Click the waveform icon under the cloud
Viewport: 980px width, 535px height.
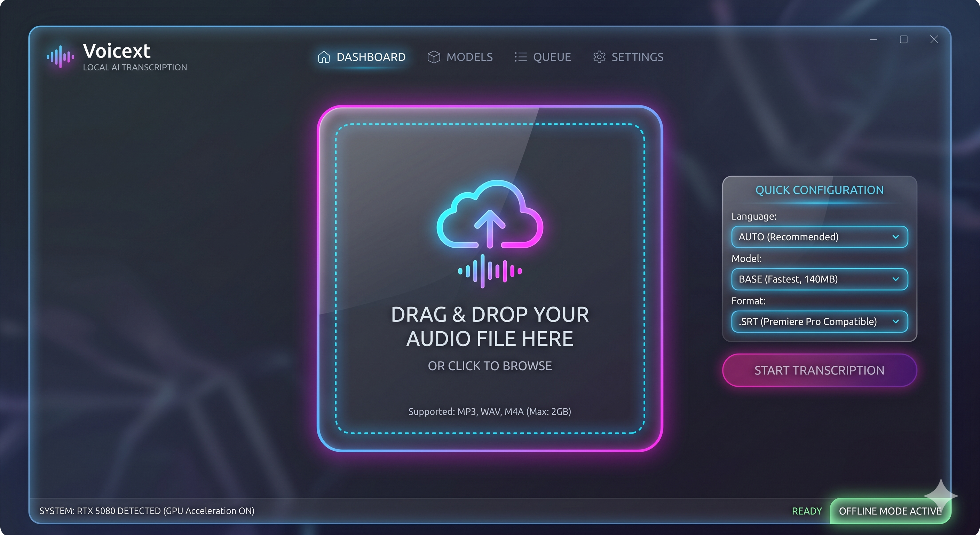coord(490,271)
